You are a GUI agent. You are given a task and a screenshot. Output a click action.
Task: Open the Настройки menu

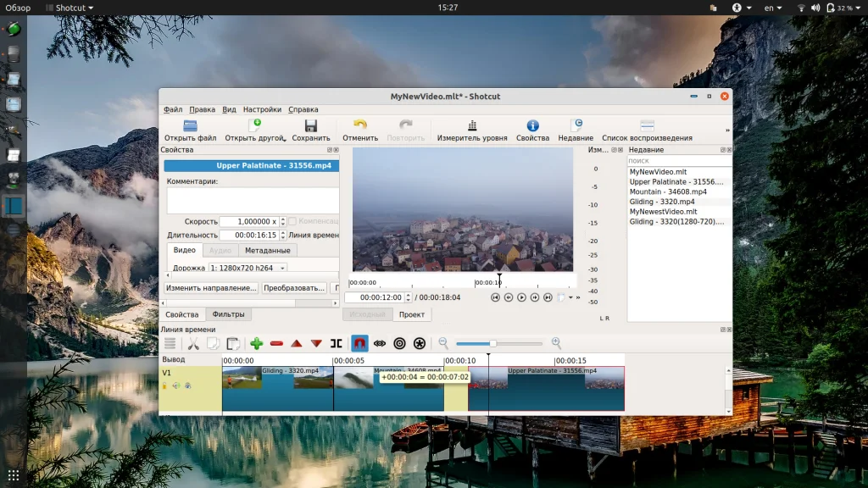pos(262,109)
